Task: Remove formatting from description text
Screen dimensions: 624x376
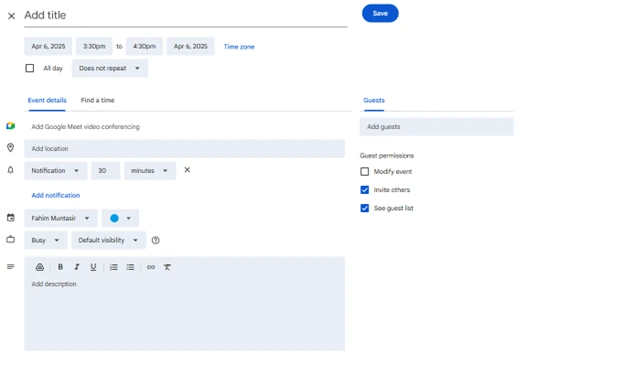Action: click(167, 267)
